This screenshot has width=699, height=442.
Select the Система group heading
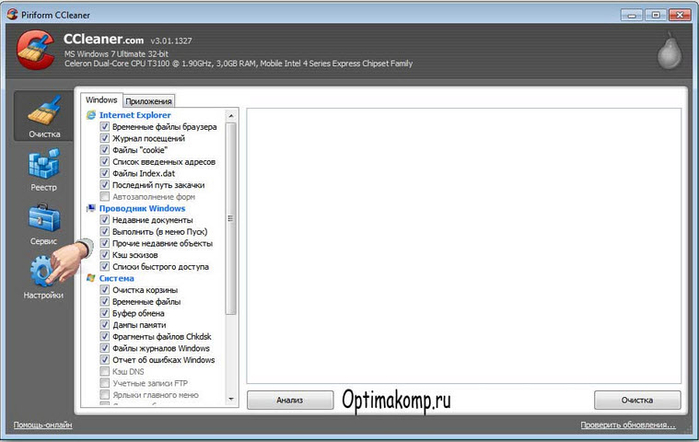tap(116, 278)
